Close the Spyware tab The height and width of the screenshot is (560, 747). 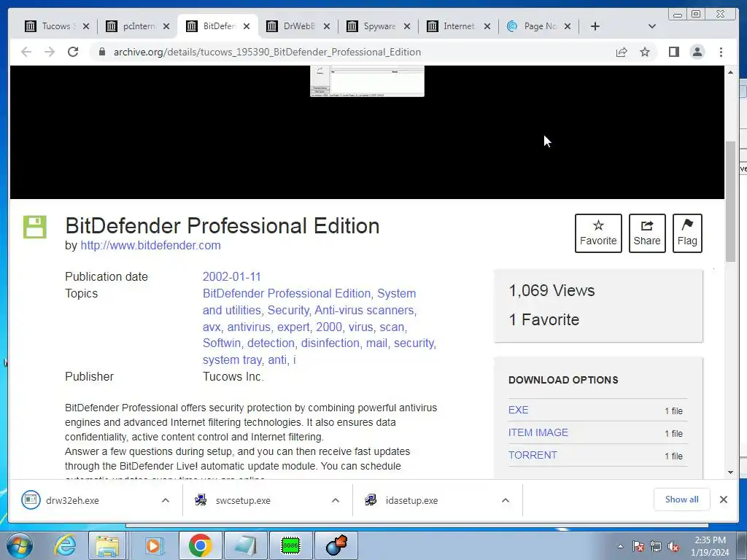(x=407, y=26)
